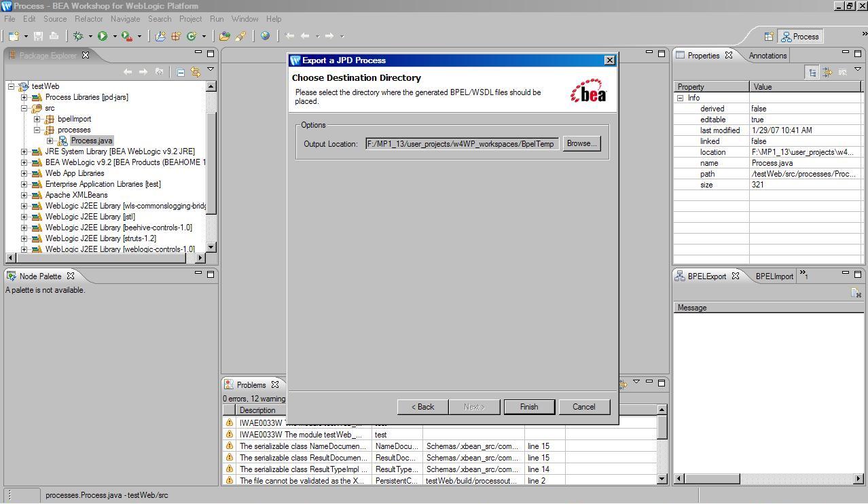Select Process.java in Package Explorer
The height and width of the screenshot is (504, 868).
tap(92, 141)
